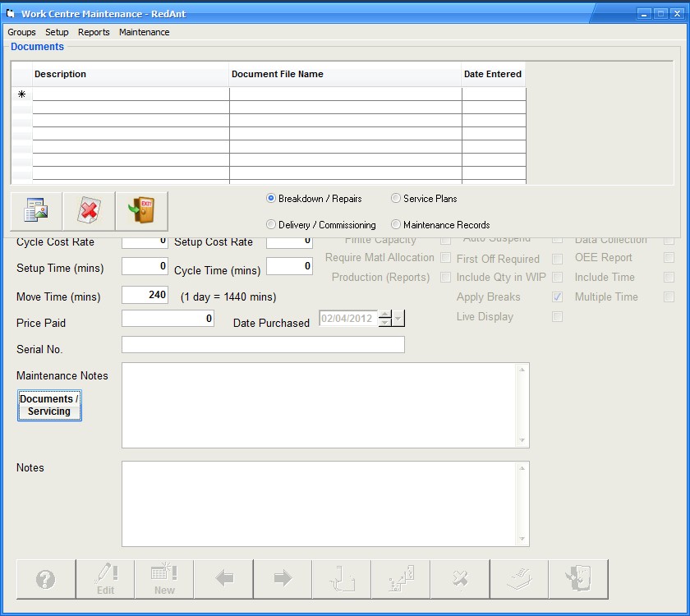Click the Documents / Servicing button
Image resolution: width=690 pixels, height=616 pixels.
click(49, 405)
